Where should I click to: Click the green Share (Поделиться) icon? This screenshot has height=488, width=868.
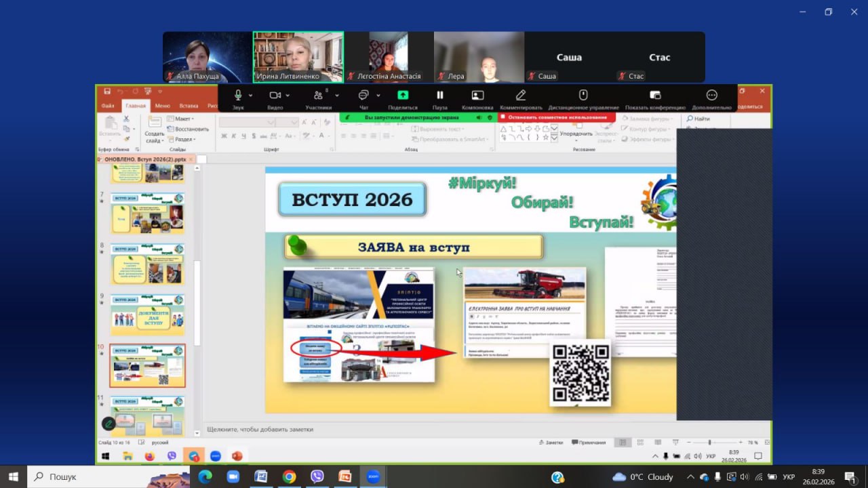(x=403, y=96)
